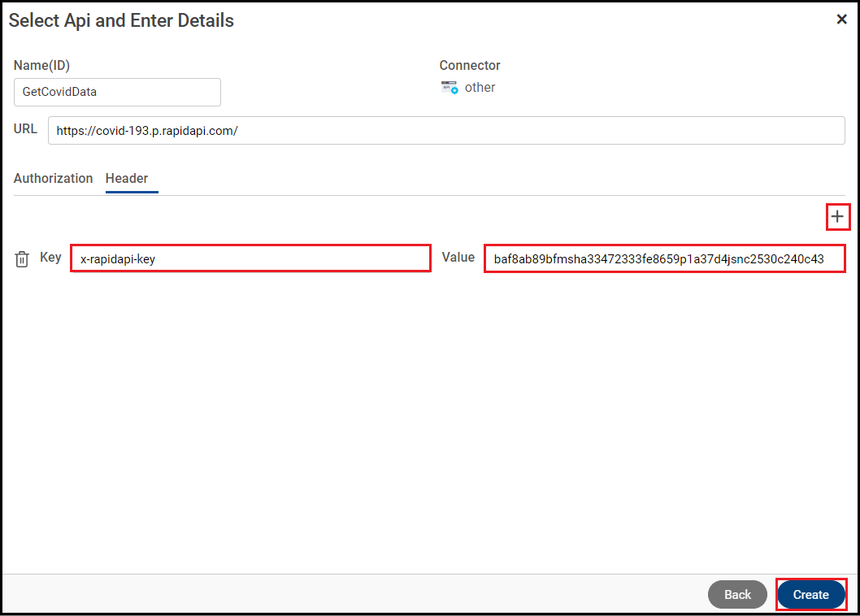This screenshot has width=860, height=616.
Task: Click the Connector label
Action: pyautogui.click(x=470, y=65)
